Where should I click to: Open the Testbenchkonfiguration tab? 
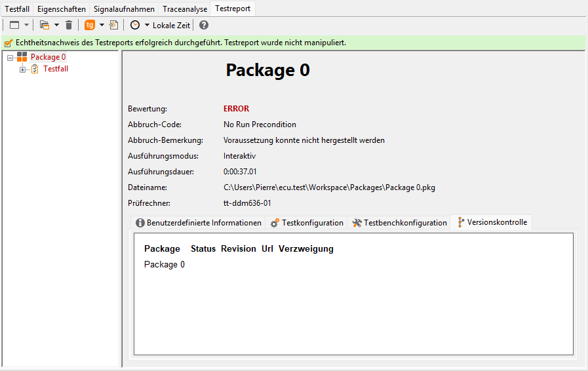pos(399,223)
